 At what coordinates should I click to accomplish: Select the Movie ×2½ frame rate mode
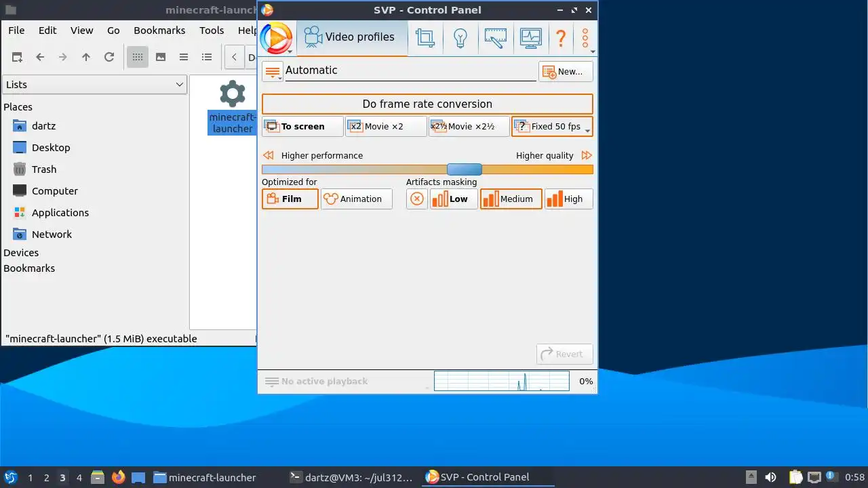tap(469, 127)
